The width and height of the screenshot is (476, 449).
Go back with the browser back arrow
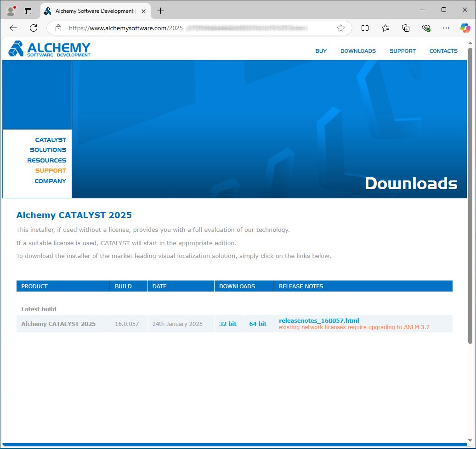13,28
